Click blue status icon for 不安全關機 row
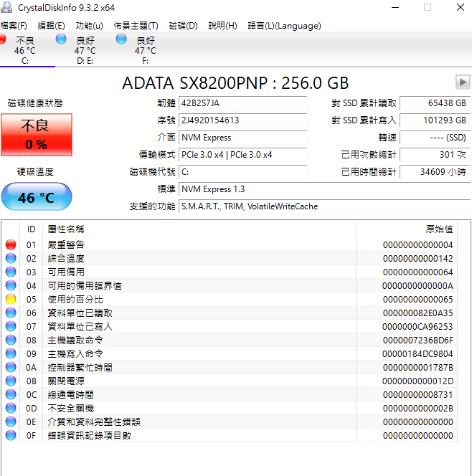The width and height of the screenshot is (472, 476). point(11,408)
